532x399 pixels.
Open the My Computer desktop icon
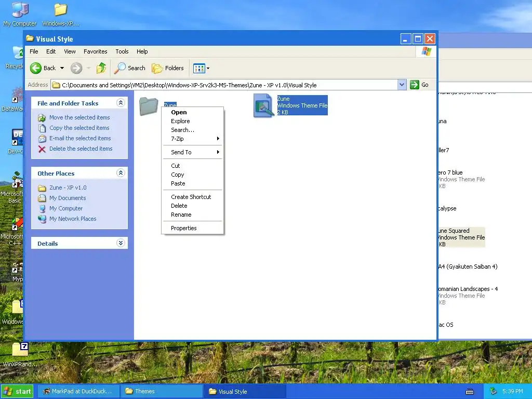pos(20,14)
